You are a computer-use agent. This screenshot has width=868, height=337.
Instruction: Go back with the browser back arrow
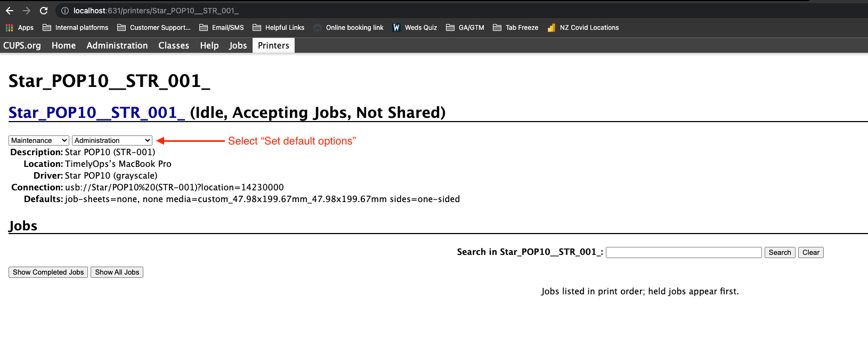click(10, 11)
